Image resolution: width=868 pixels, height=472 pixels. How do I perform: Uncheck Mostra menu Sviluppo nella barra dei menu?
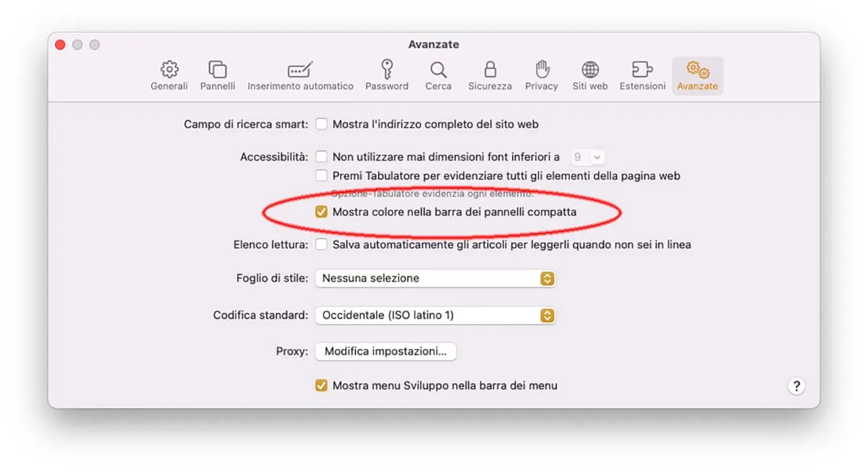321,386
